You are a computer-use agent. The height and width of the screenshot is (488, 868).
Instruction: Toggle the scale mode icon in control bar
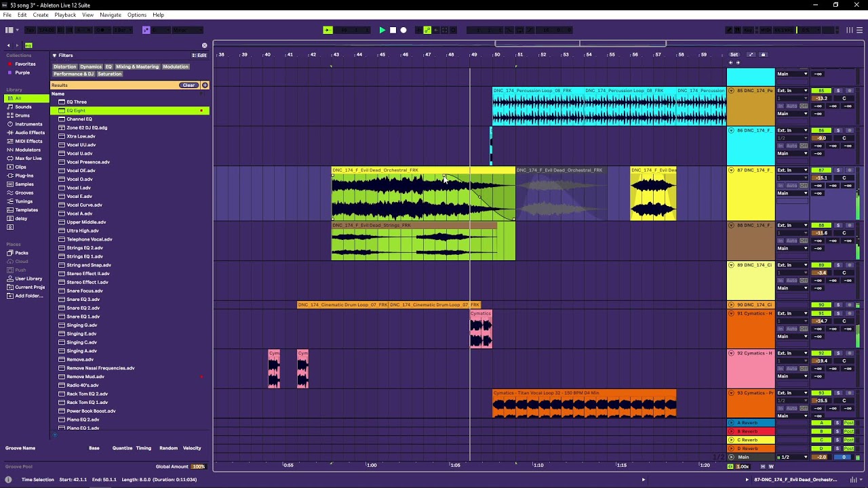click(146, 30)
